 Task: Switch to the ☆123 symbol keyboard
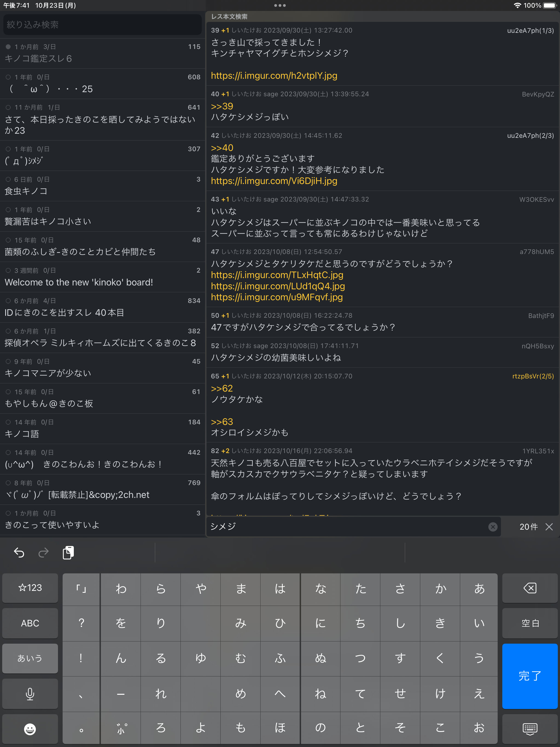click(30, 588)
